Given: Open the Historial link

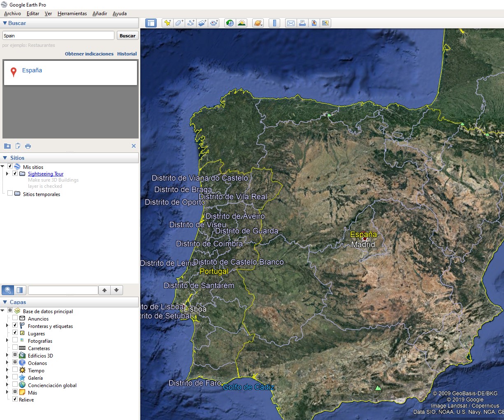Looking at the screenshot, I should click(x=127, y=54).
